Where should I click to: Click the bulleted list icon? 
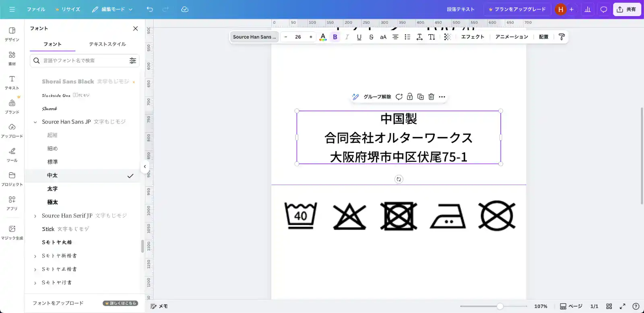tap(407, 37)
